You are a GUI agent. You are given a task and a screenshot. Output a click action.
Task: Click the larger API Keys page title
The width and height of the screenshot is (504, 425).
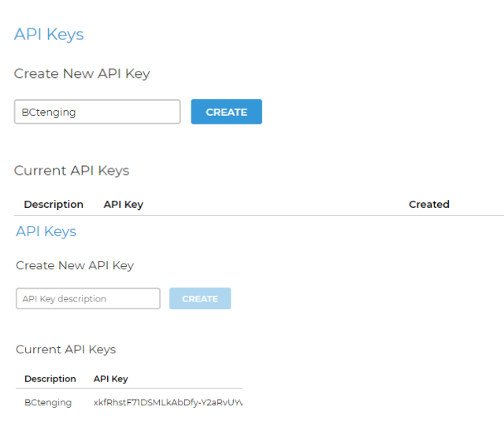click(49, 35)
